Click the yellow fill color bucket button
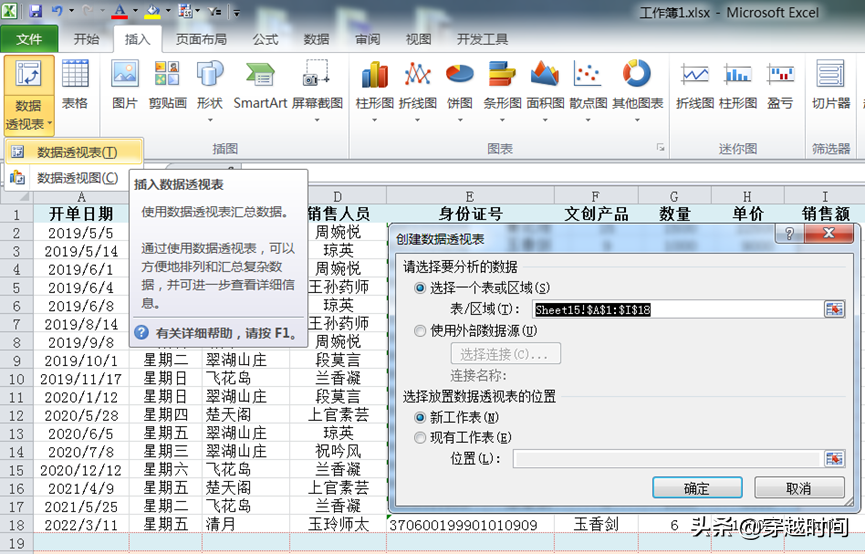 (153, 11)
